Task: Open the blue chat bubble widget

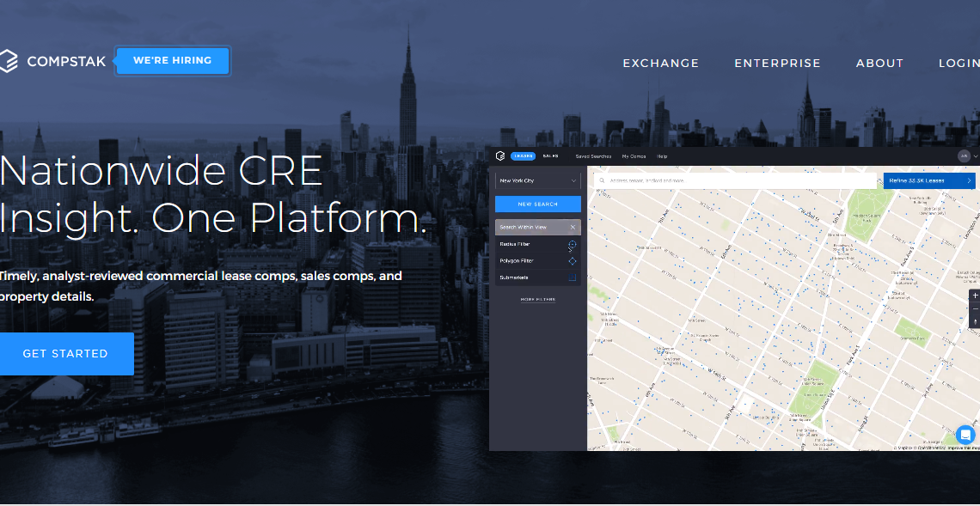Action: coord(965,434)
